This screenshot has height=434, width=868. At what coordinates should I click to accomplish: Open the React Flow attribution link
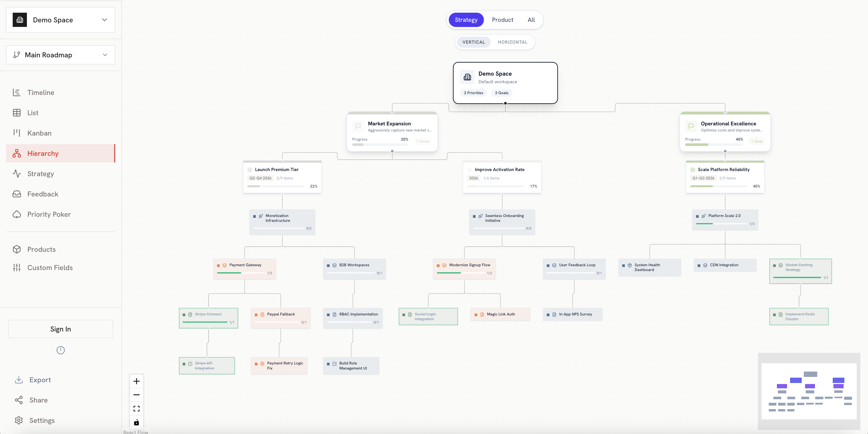click(x=136, y=432)
